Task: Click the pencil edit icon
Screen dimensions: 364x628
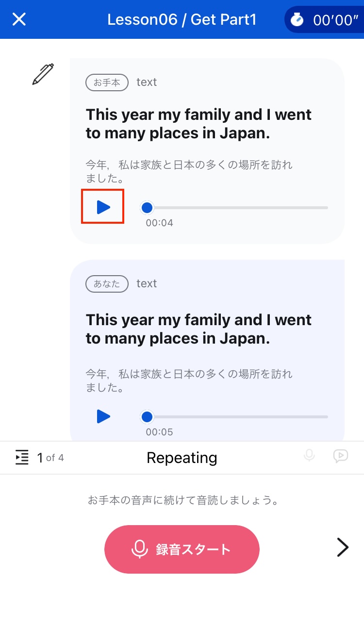Action: pos(43,74)
